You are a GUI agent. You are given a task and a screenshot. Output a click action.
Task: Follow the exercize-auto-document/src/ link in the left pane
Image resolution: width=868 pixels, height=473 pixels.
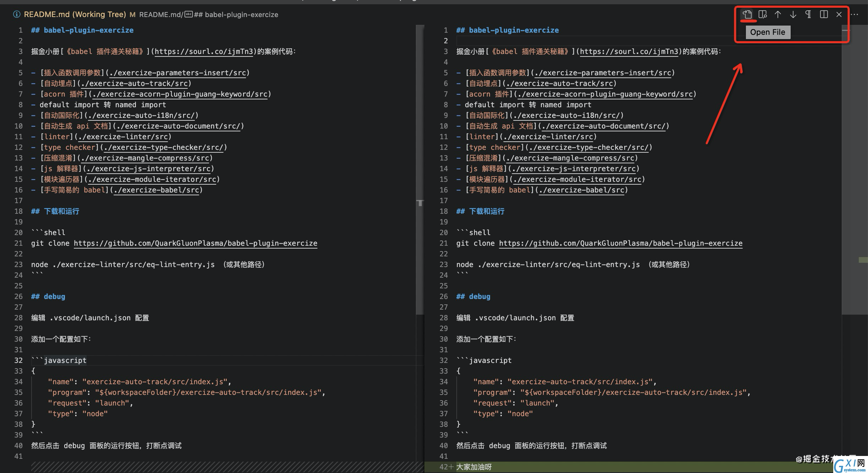click(178, 126)
